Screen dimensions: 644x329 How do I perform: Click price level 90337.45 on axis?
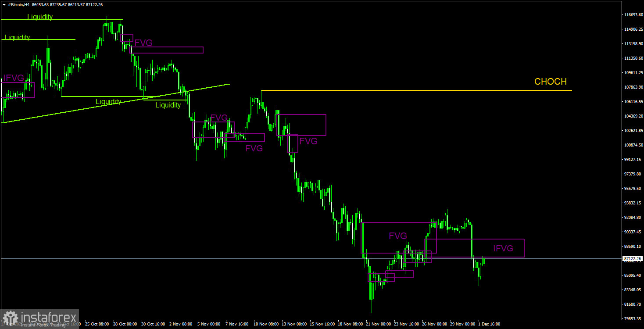point(633,232)
